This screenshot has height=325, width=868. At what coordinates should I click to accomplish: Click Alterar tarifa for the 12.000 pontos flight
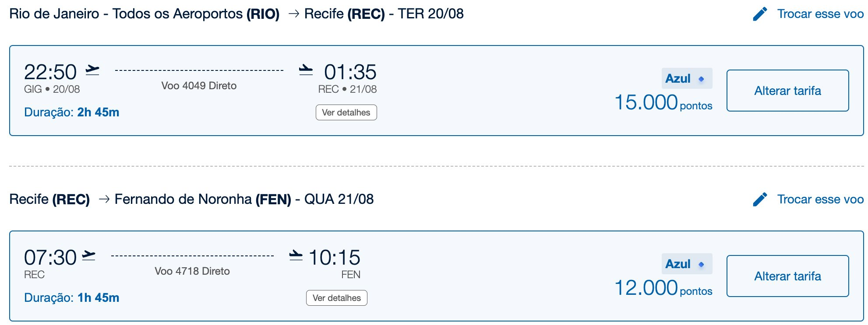click(x=787, y=276)
